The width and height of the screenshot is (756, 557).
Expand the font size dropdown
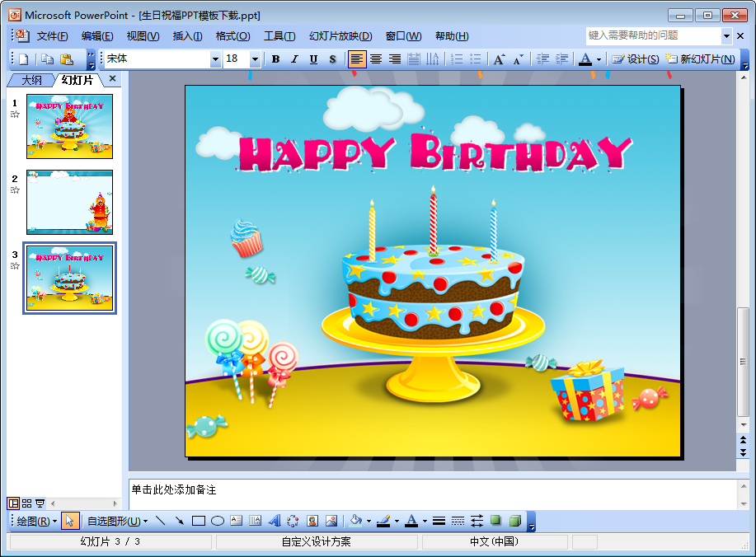coord(255,59)
